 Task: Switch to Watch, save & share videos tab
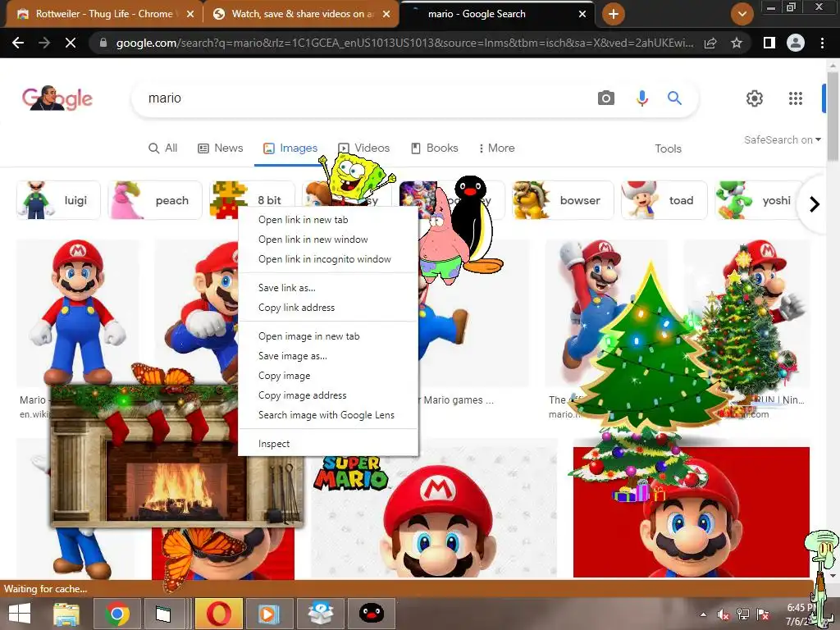point(302,14)
